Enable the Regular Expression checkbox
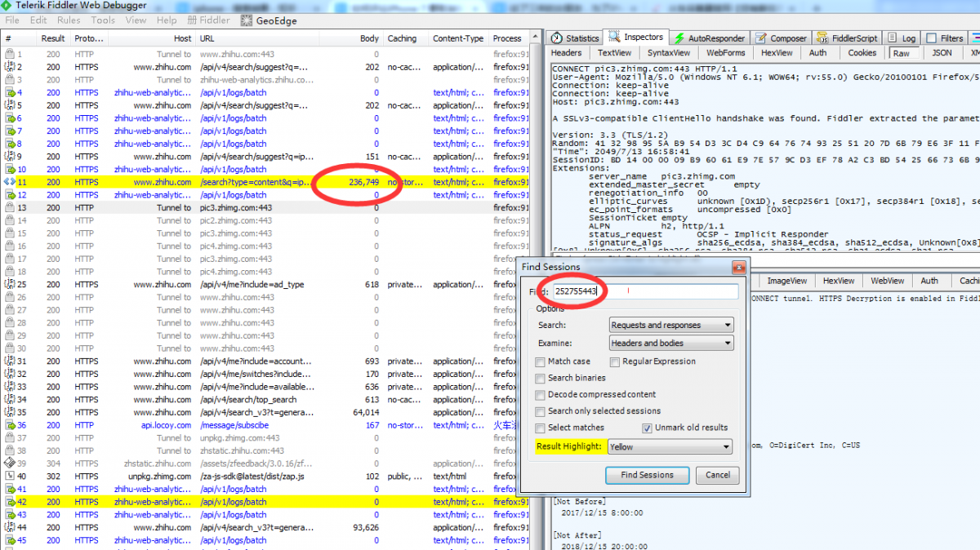The image size is (980, 550). tap(615, 361)
